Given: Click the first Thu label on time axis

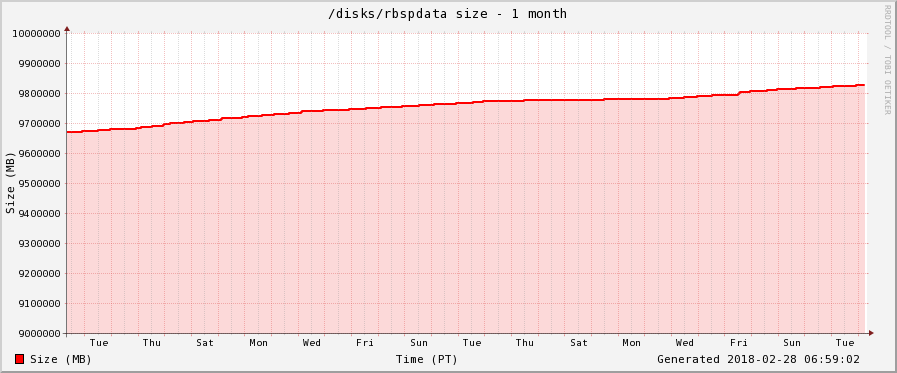Looking at the screenshot, I should tap(152, 343).
